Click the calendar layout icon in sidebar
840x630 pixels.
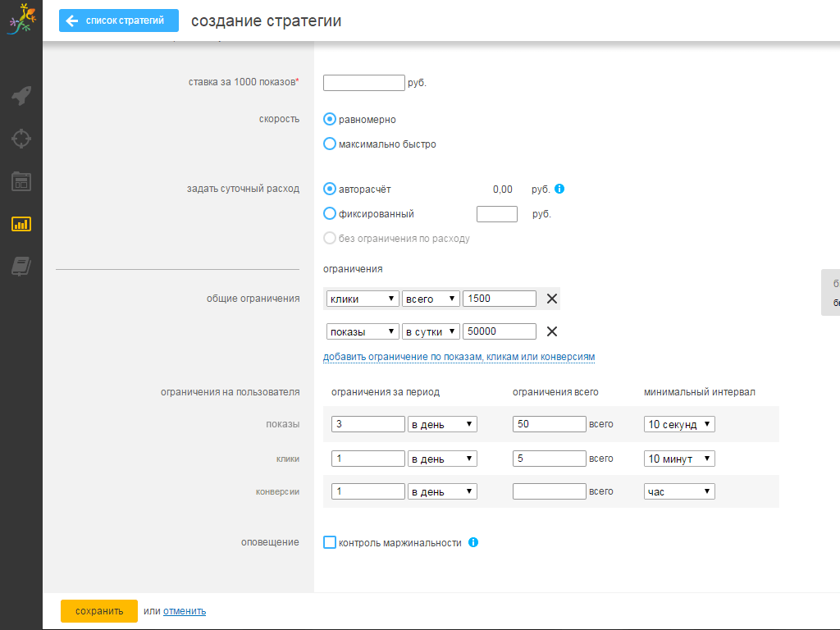pos(21,181)
